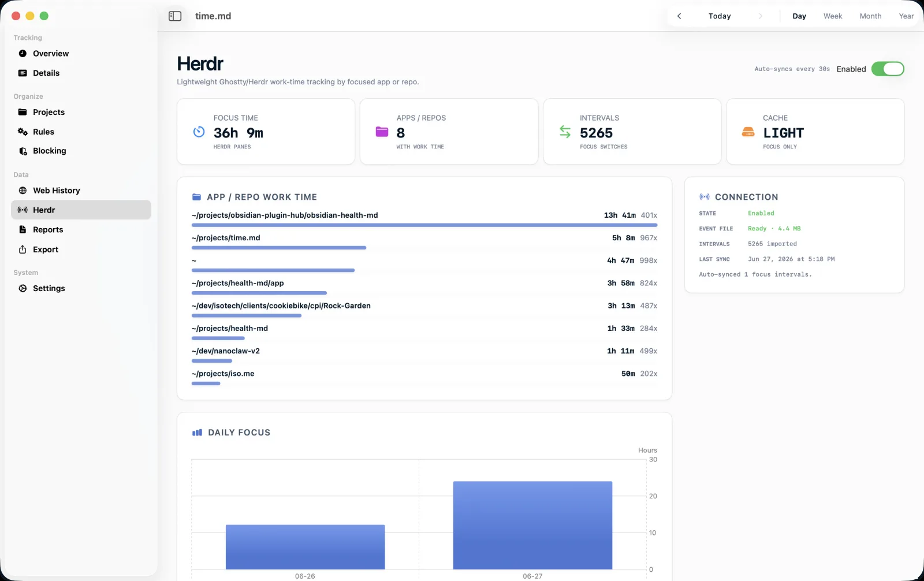Click the ~/dev/nanoclaw-v2 progress bar
Image resolution: width=924 pixels, height=581 pixels.
[x=212, y=361]
